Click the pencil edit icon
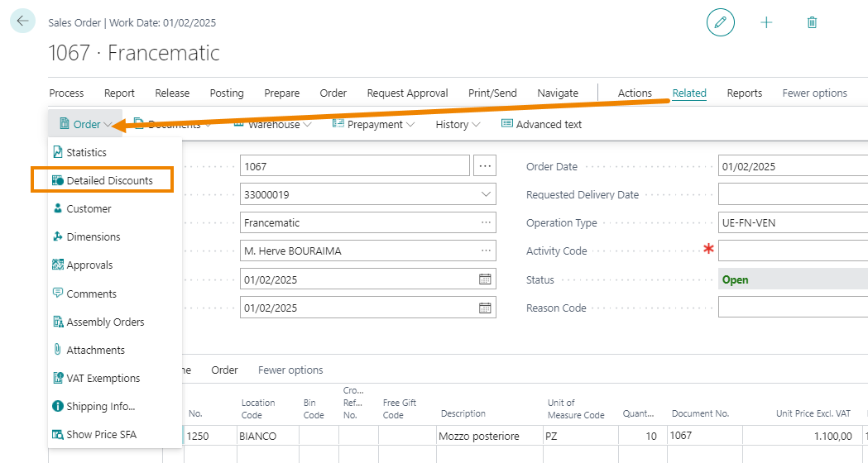868x463 pixels. 720,22
